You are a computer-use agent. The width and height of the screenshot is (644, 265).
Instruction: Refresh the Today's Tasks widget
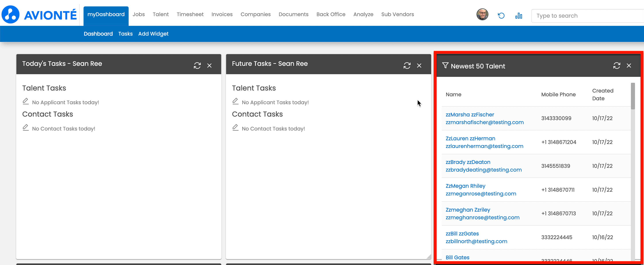point(197,65)
